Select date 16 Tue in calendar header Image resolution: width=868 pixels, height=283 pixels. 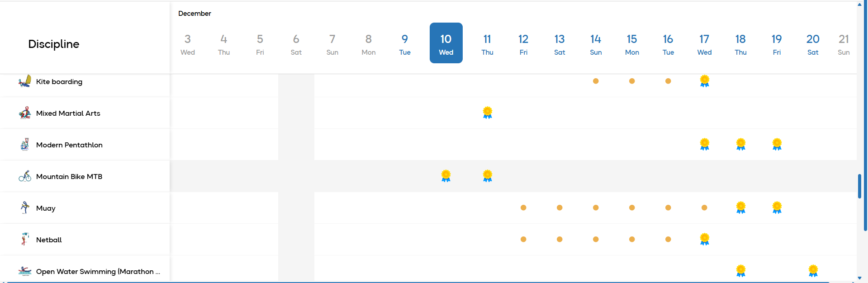click(x=668, y=44)
